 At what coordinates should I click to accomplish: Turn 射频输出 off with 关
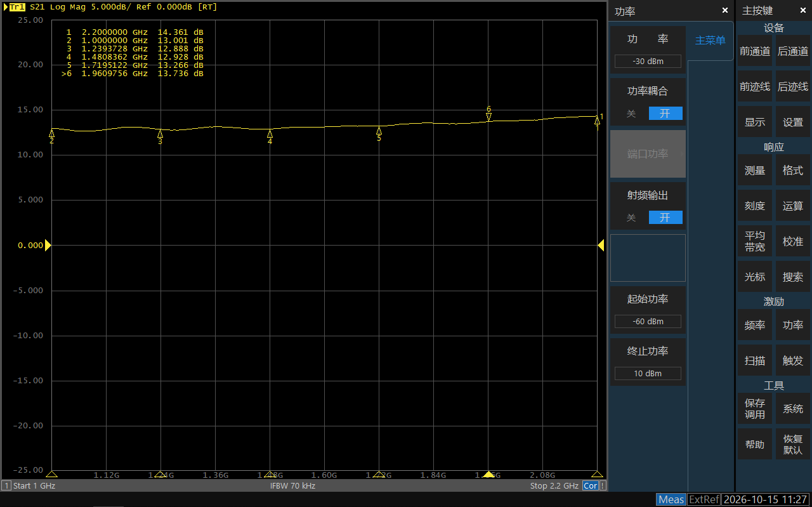631,218
